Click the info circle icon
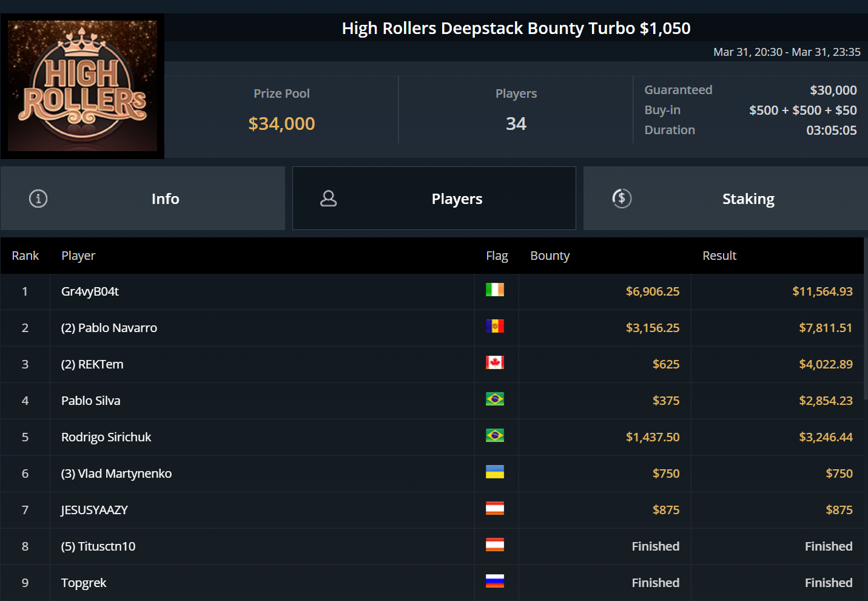 click(38, 199)
